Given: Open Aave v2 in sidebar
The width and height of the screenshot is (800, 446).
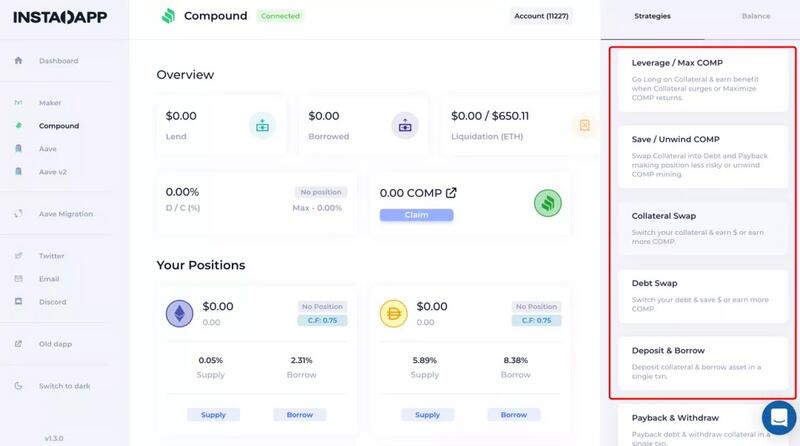Looking at the screenshot, I should pos(53,172).
